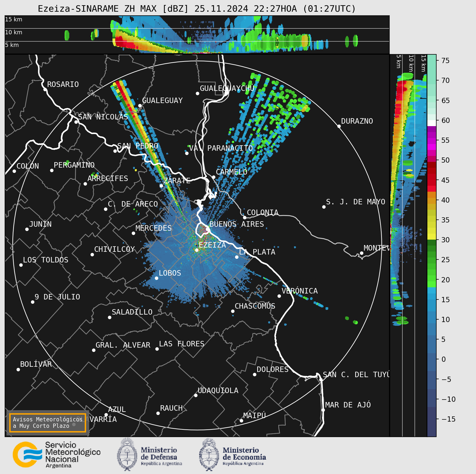Click the −15 tick value on the colorbar
476x474 pixels.
coord(448,419)
